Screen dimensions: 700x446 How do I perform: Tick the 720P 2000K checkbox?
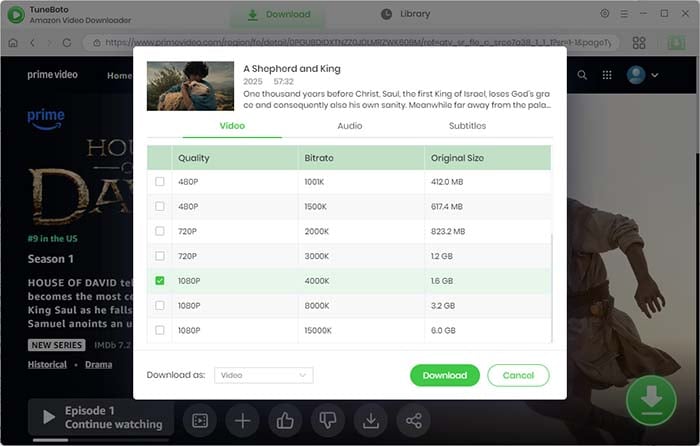click(x=159, y=231)
